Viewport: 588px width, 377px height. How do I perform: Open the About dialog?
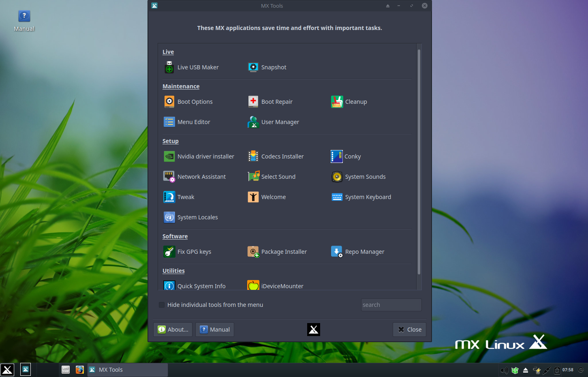[173, 329]
